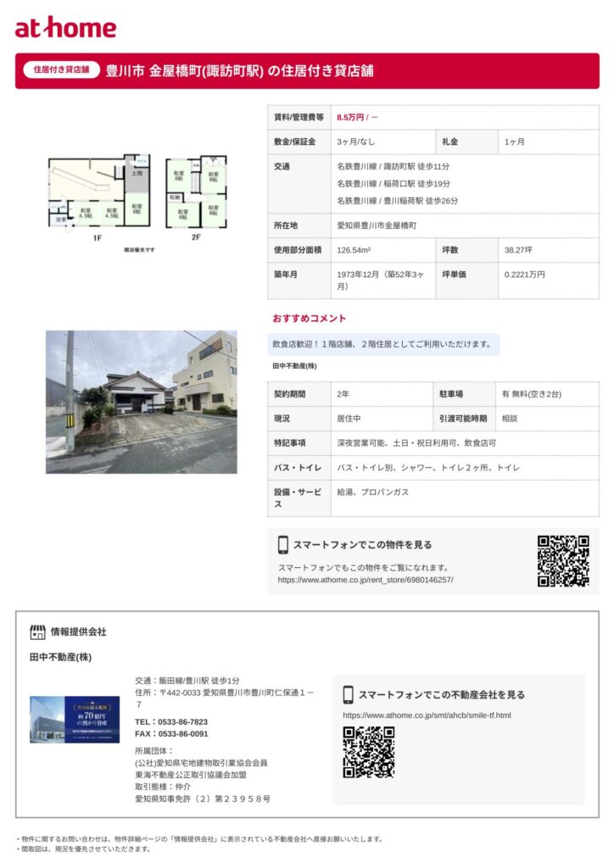Click the at home logo

(65, 28)
